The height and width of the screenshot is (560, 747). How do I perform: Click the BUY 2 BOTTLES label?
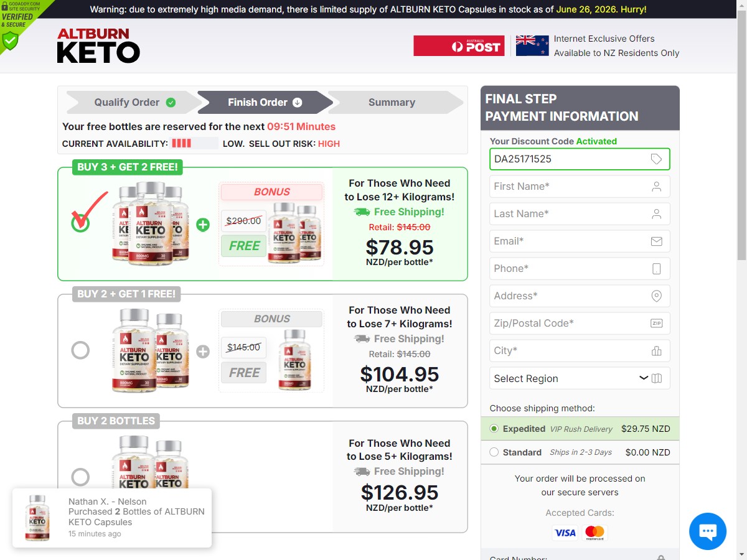116,421
